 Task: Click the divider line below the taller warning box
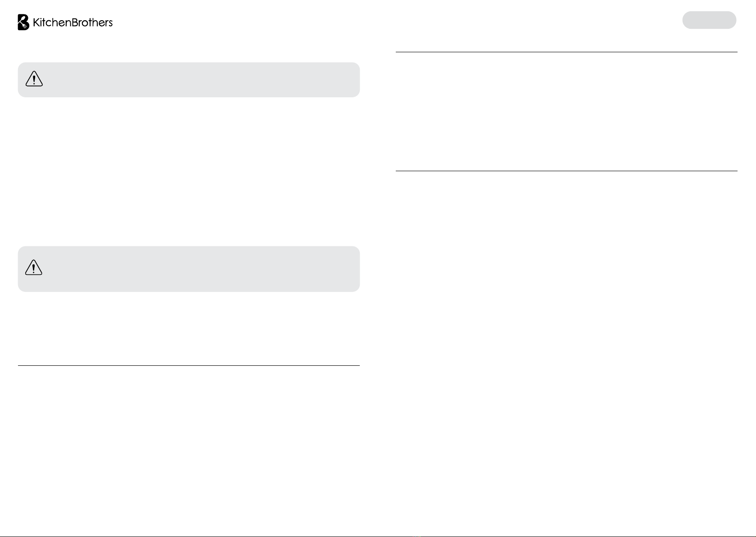[x=189, y=365]
